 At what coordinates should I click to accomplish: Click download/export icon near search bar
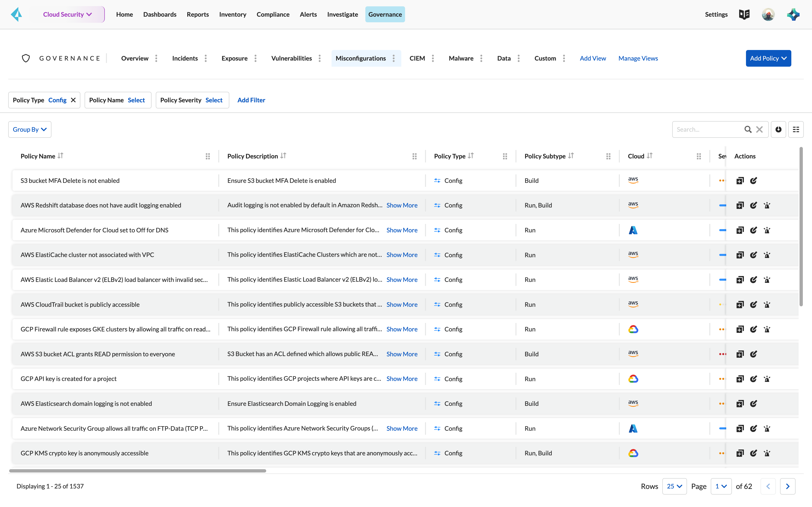[x=779, y=129]
